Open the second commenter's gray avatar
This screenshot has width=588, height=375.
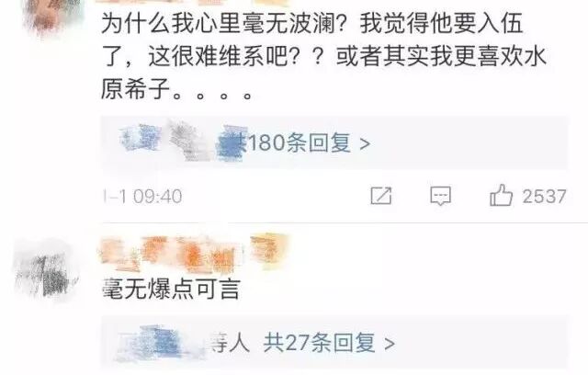tap(46, 271)
